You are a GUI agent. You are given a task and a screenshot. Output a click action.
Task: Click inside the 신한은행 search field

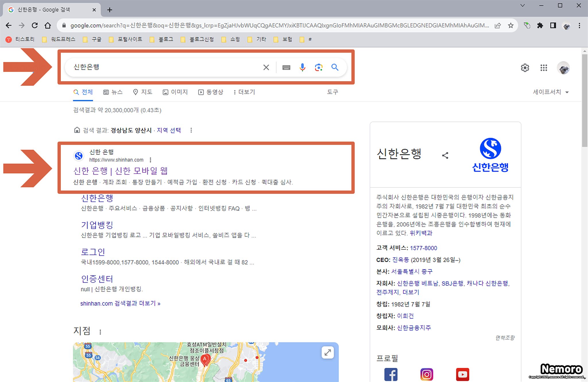coord(164,67)
